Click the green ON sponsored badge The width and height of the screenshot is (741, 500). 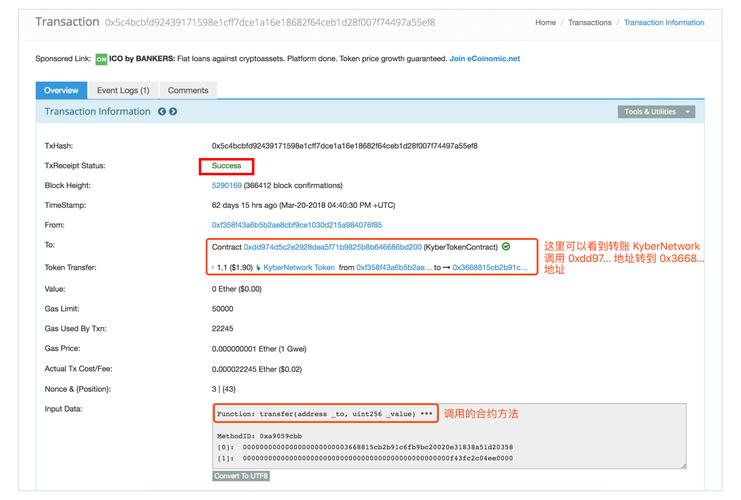pyautogui.click(x=101, y=59)
